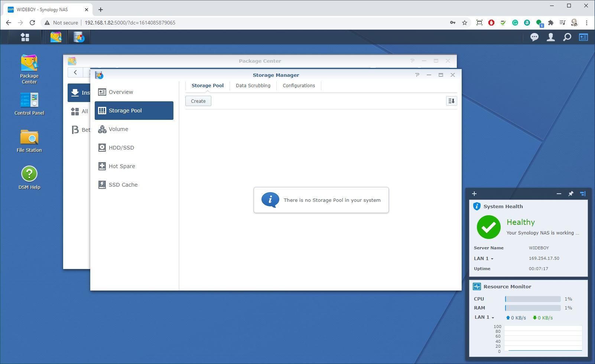Image resolution: width=595 pixels, height=364 pixels.
Task: Open a new browser tab
Action: [x=101, y=10]
